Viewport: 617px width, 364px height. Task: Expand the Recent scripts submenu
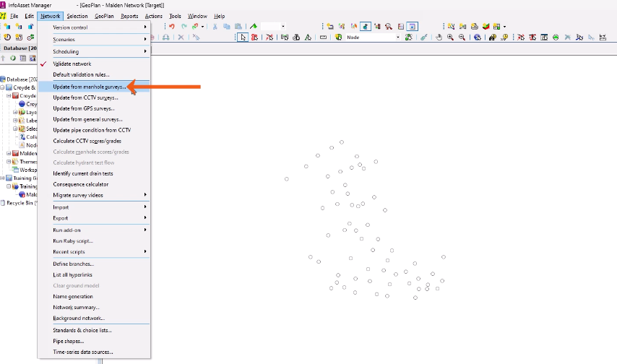click(x=94, y=252)
